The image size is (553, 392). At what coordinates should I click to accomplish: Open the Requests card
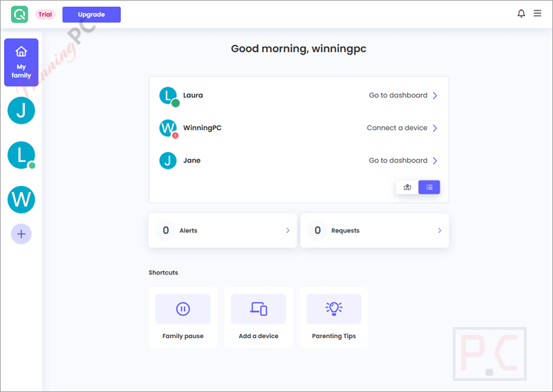[375, 230]
